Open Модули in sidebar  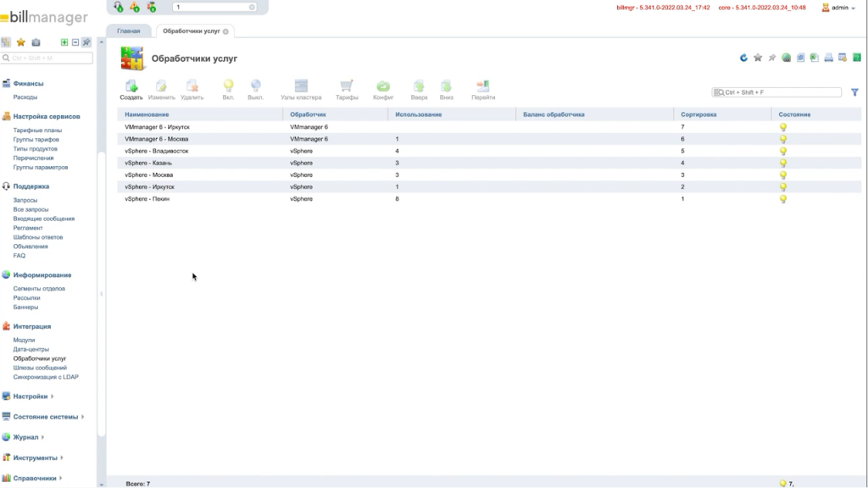tap(24, 340)
